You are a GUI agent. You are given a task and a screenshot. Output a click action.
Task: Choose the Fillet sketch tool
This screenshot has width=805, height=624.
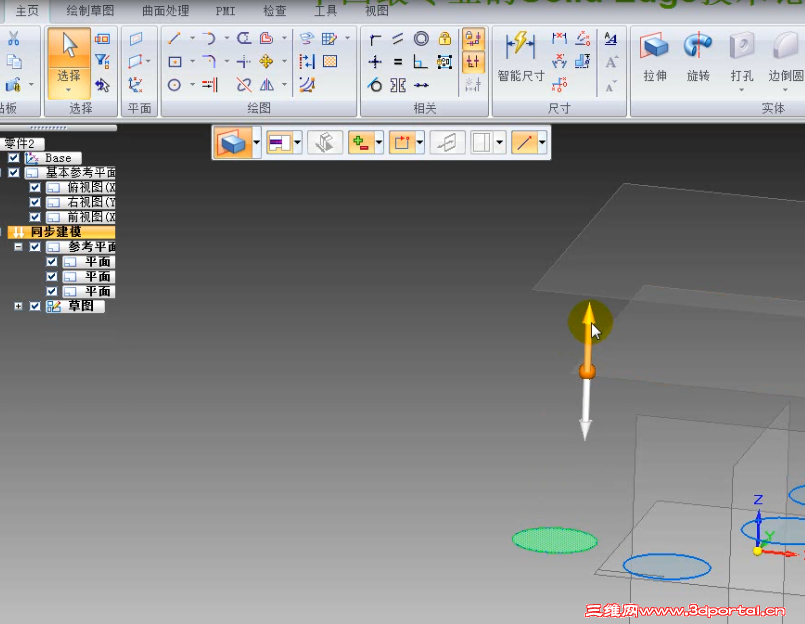coord(208,62)
